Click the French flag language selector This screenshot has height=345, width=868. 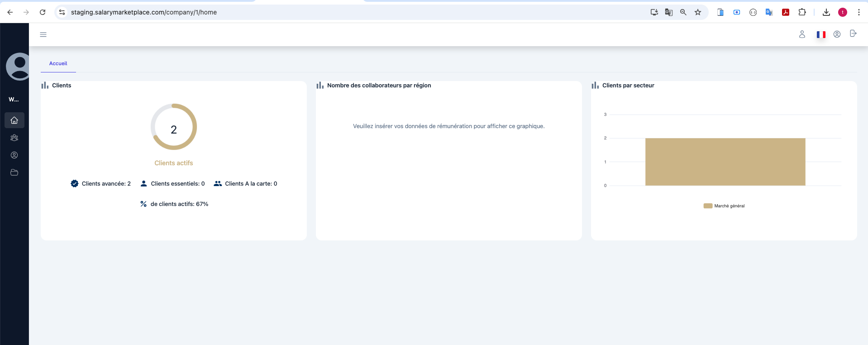coord(821,34)
